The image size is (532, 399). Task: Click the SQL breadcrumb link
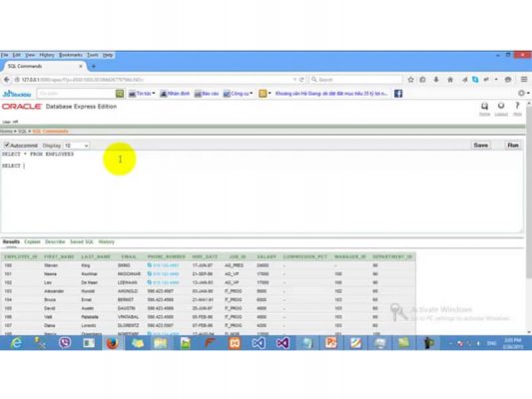(22, 132)
